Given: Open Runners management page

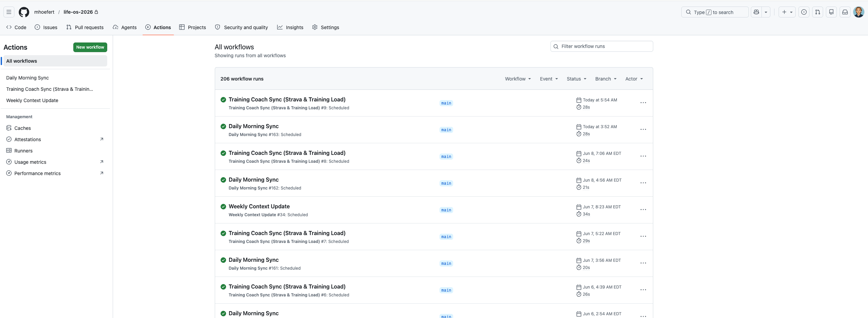Looking at the screenshot, I should click(55, 151).
